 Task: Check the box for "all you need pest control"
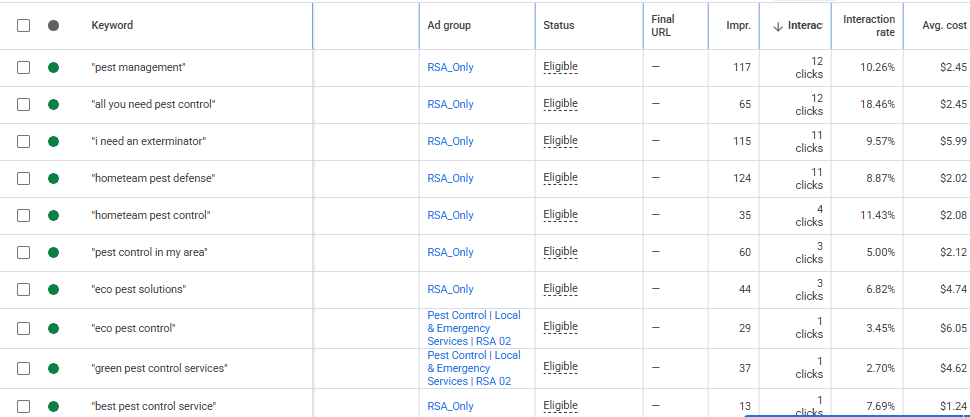(x=24, y=105)
